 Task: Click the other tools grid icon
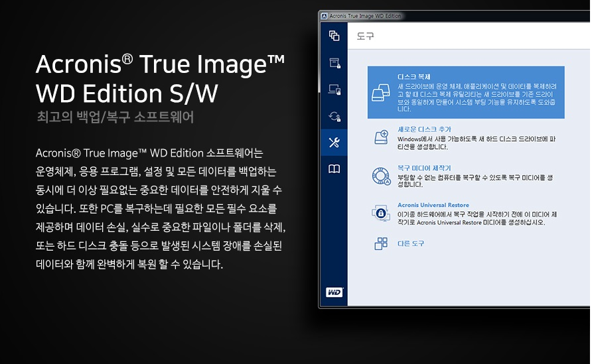(381, 244)
